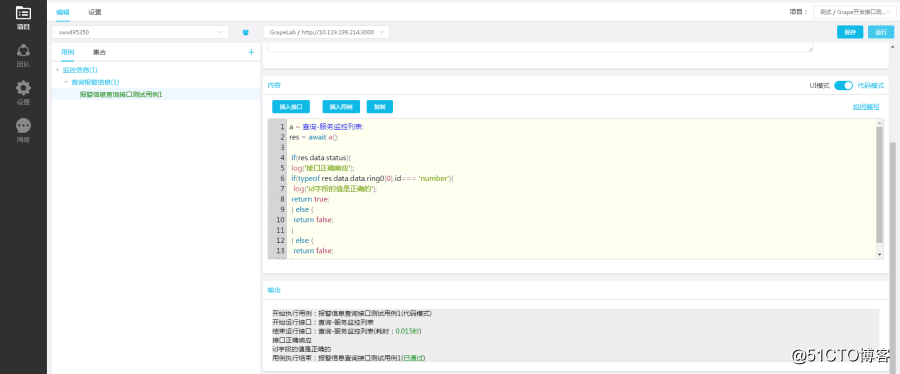Click the 输出 panel heading
900x374 pixels.
pos(274,290)
